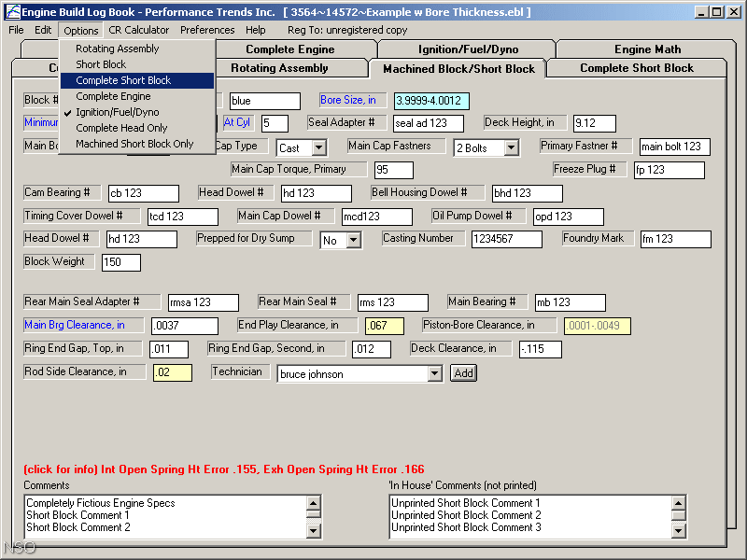
Task: Click the Primary Fastner # field
Action: pos(674,147)
